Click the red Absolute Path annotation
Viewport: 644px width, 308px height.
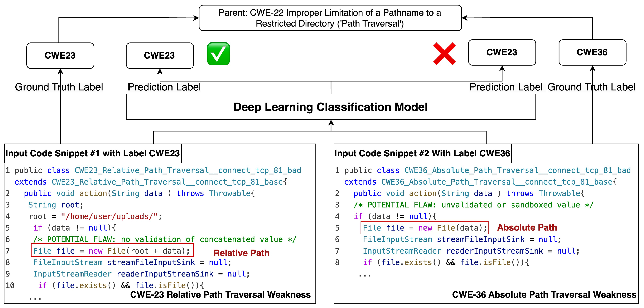coord(527,227)
